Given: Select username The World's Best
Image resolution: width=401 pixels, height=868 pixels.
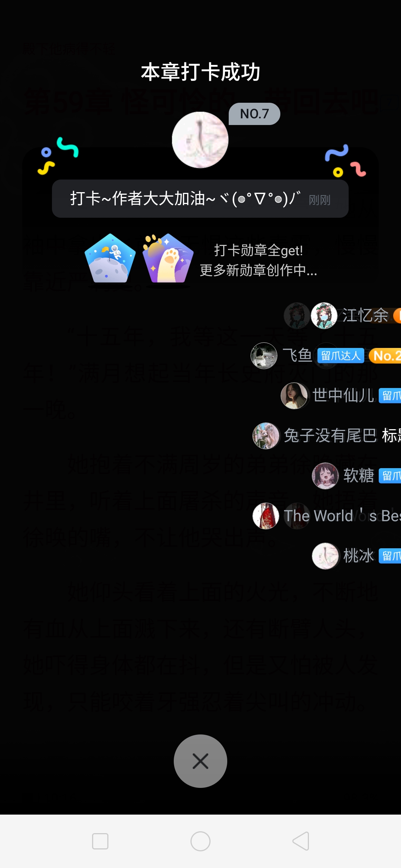Looking at the screenshot, I should (x=342, y=516).
